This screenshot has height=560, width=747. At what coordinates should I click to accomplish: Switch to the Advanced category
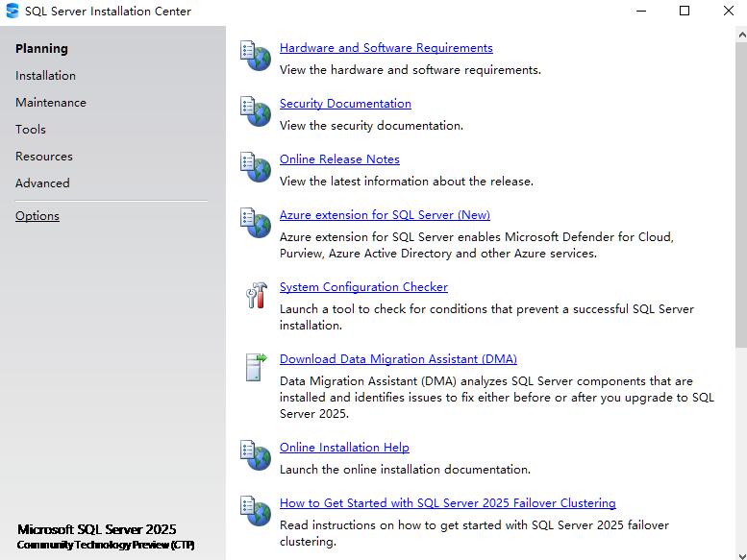pyautogui.click(x=42, y=183)
